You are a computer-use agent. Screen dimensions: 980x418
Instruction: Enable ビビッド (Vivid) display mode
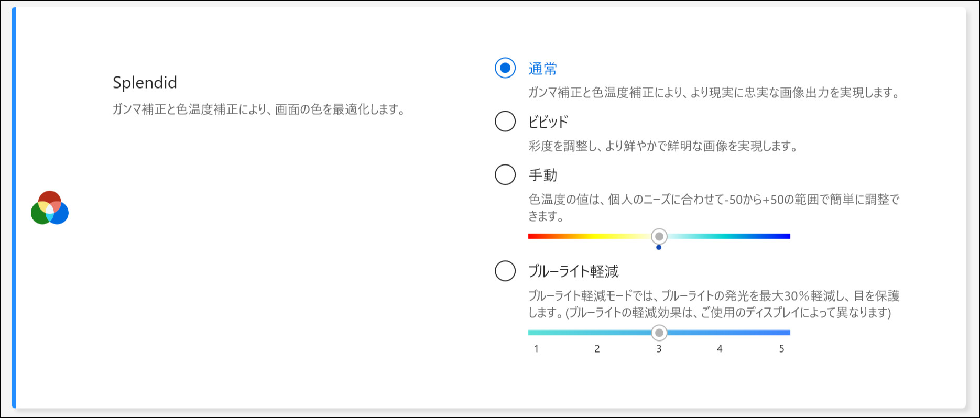(505, 121)
